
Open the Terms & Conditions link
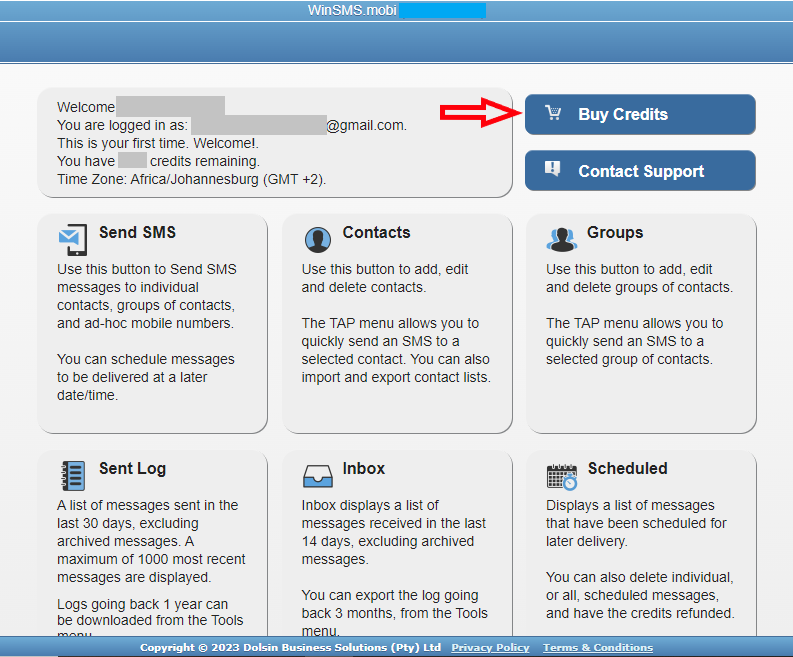click(x=598, y=647)
